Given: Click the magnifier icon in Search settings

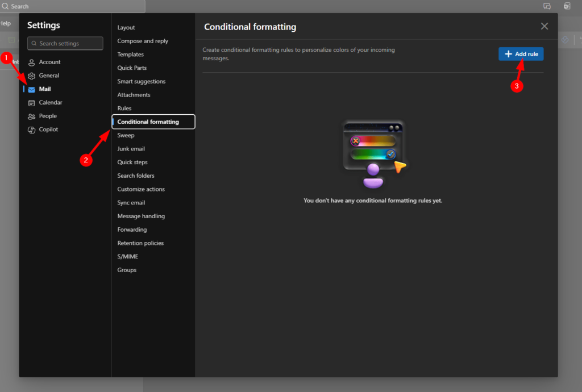Looking at the screenshot, I should pos(35,44).
